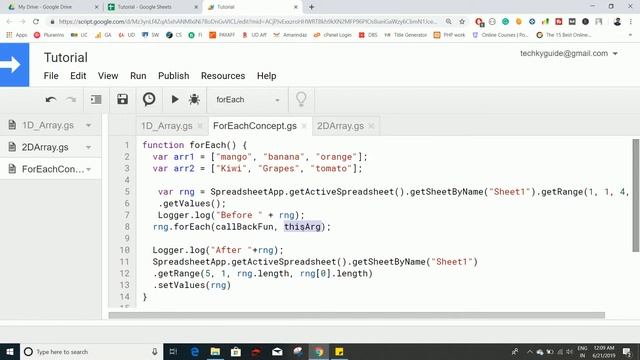Open the Help menu
Viewport: 640px width, 360px height.
pyautogui.click(x=267, y=76)
